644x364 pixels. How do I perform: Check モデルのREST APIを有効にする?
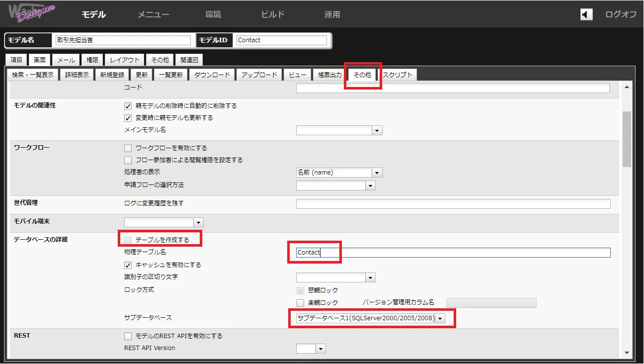point(128,336)
